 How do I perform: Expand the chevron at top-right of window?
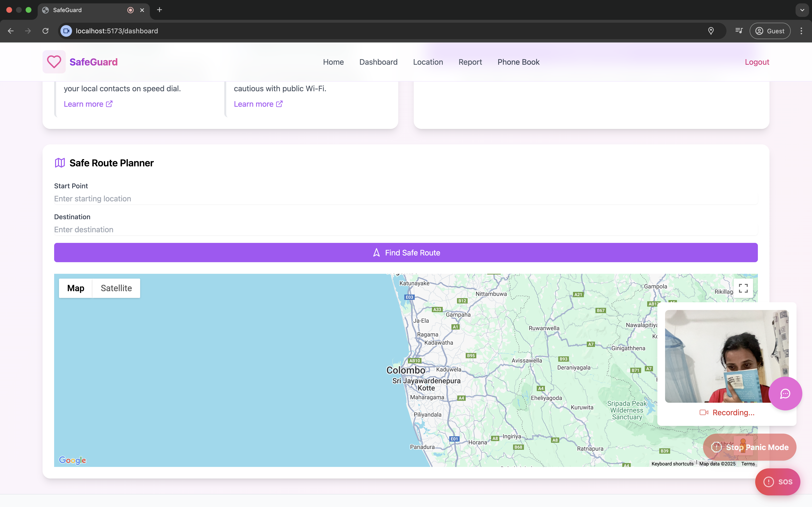[x=802, y=10]
